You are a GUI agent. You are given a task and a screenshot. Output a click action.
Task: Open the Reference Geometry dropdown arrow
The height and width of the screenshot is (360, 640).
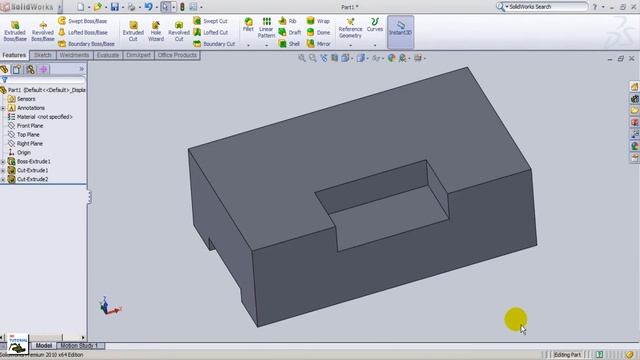click(x=350, y=45)
